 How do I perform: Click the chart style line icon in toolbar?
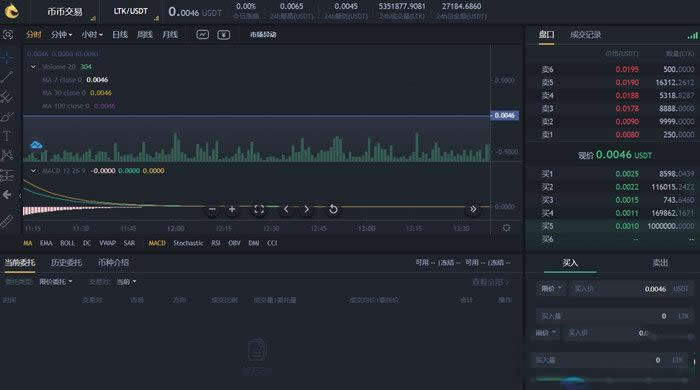[202, 34]
